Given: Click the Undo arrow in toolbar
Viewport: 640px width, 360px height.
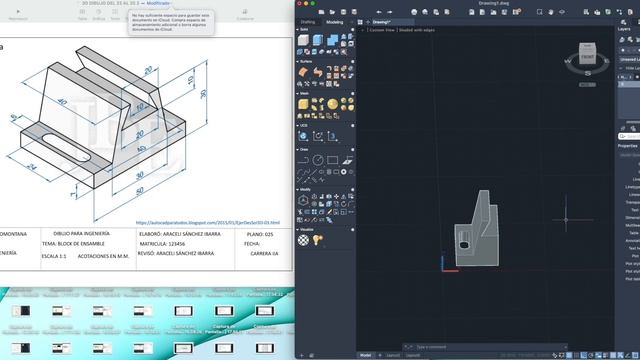Looking at the screenshot, I should click(x=379, y=12).
